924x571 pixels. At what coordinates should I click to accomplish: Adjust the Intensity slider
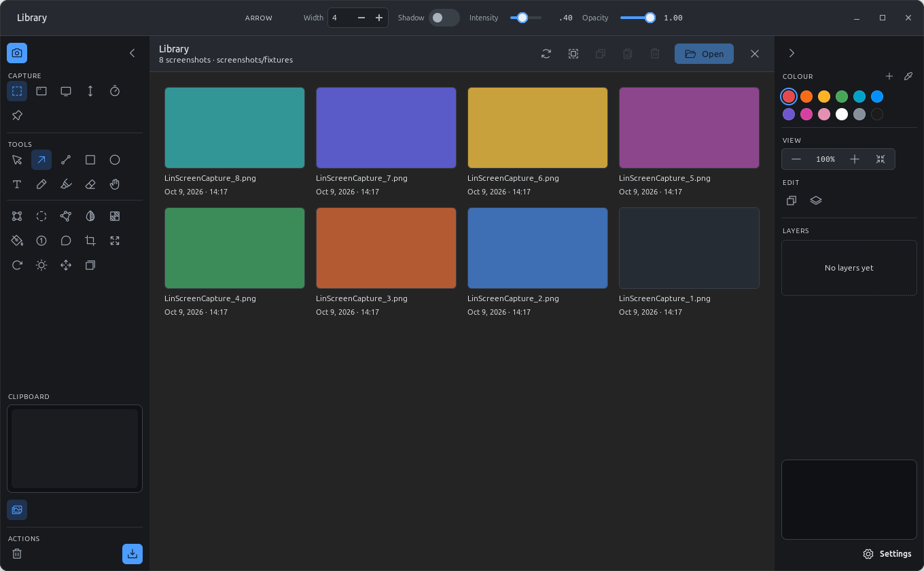click(526, 18)
